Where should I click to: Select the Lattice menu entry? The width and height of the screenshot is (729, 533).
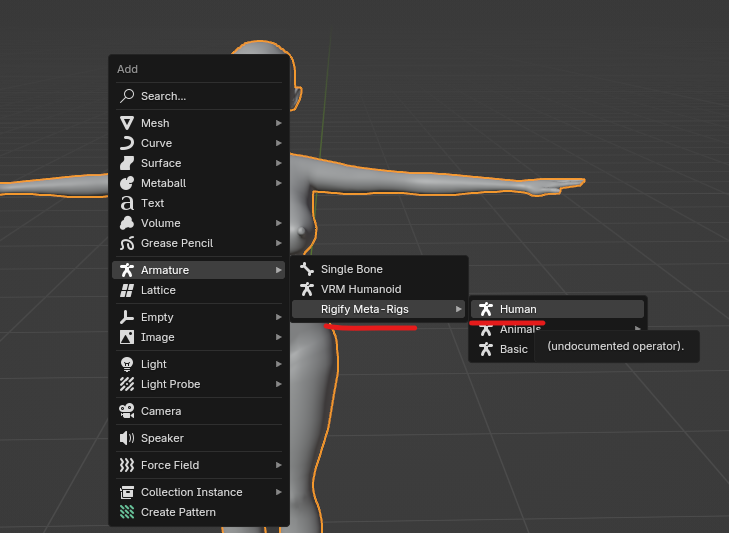pyautogui.click(x=199, y=290)
